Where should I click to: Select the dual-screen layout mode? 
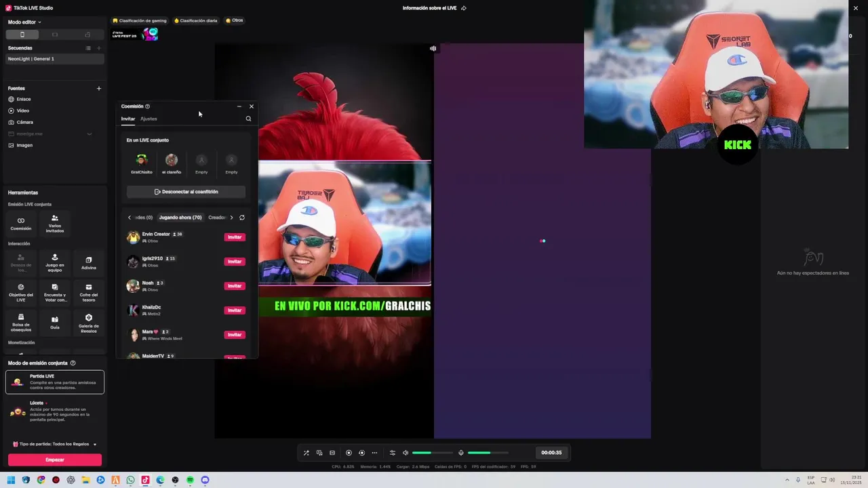[87, 35]
